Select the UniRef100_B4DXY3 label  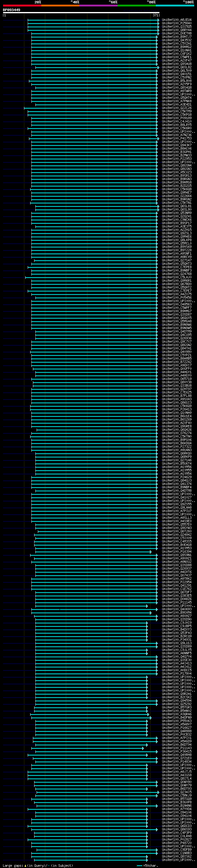(177, 629)
